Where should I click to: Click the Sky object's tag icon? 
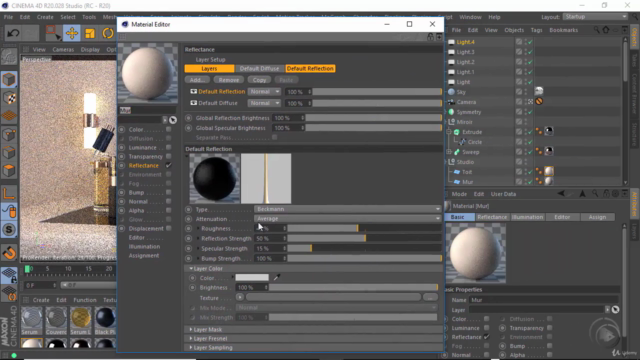(539, 91)
